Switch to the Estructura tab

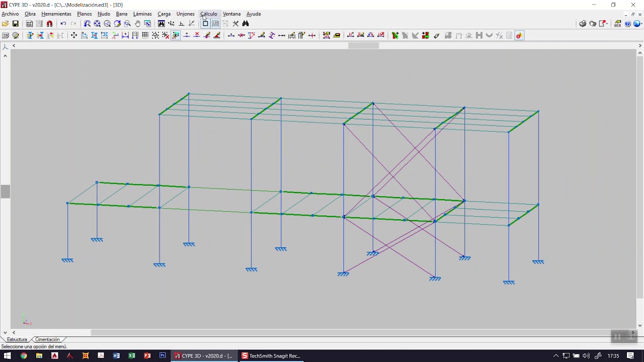click(x=17, y=339)
